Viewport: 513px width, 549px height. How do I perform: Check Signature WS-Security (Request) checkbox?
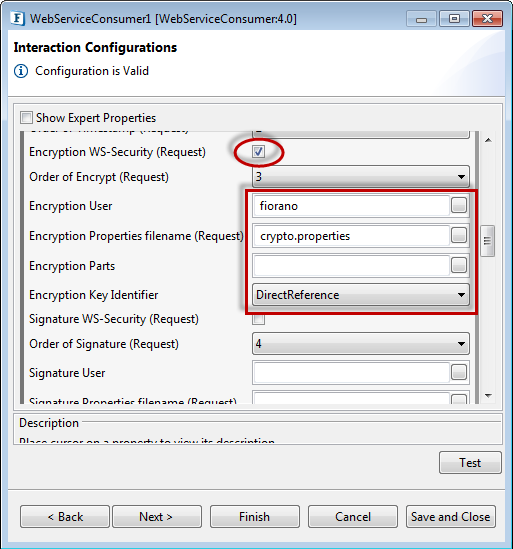click(x=258, y=319)
